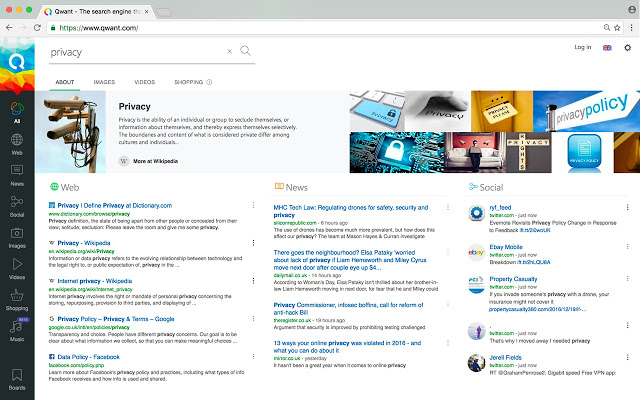Click the Log in link

point(582,47)
